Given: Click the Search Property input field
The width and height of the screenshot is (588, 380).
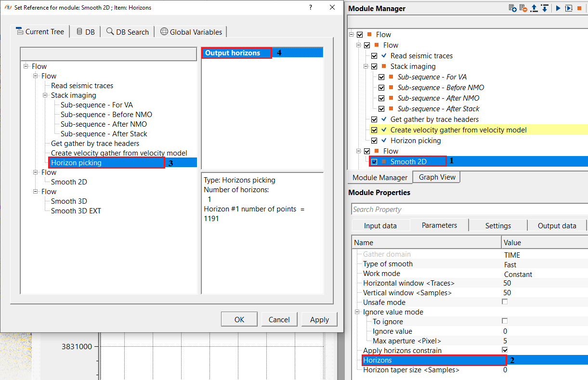Looking at the screenshot, I should 469,210.
